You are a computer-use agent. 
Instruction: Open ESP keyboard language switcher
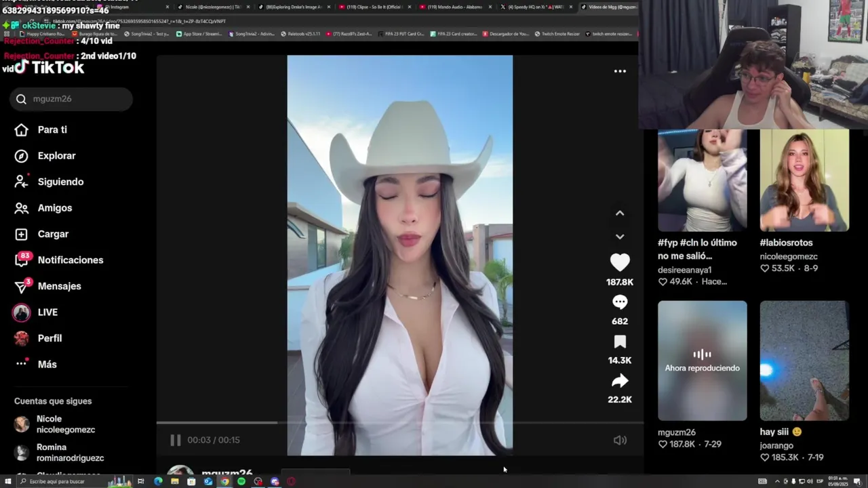point(820,481)
